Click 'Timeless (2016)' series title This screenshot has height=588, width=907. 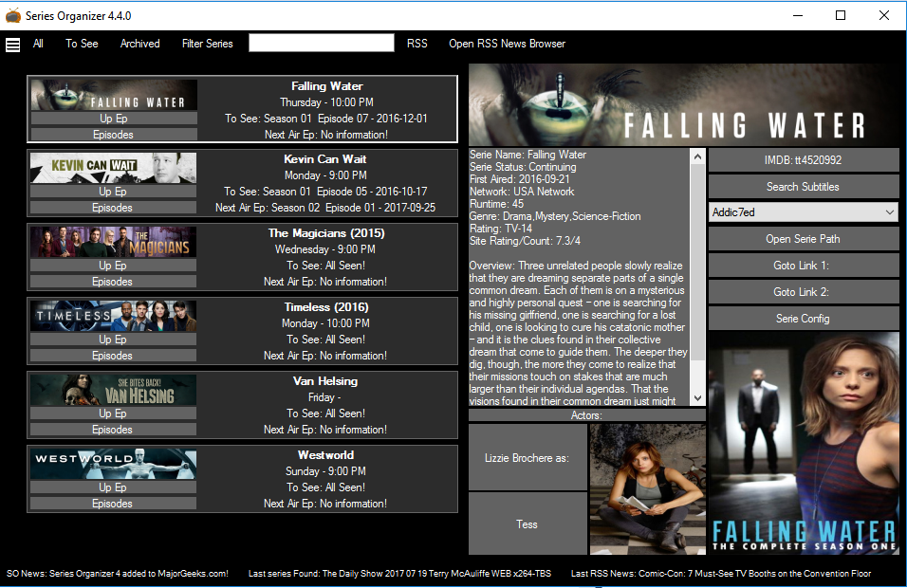pos(326,307)
